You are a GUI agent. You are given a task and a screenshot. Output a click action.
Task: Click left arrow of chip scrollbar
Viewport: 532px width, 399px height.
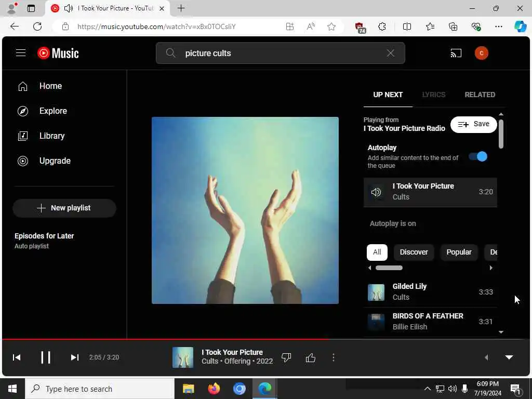click(369, 268)
